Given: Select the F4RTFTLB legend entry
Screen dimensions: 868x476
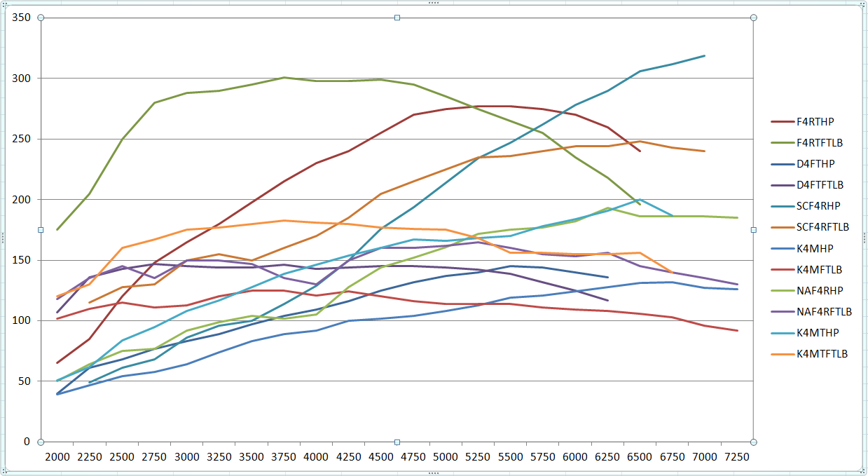Looking at the screenshot, I should click(x=806, y=142).
